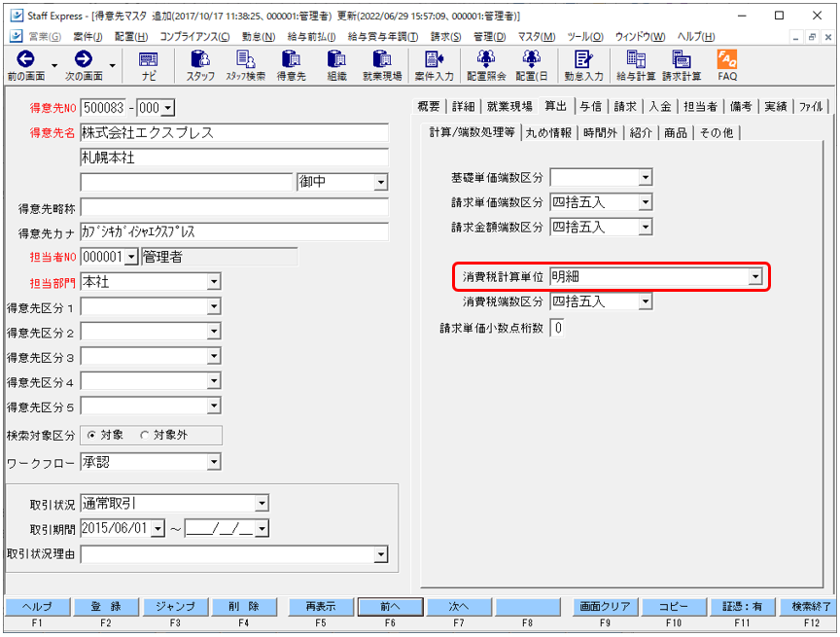
Task: Go back with 前の画面 arrow icon
Action: 25,59
